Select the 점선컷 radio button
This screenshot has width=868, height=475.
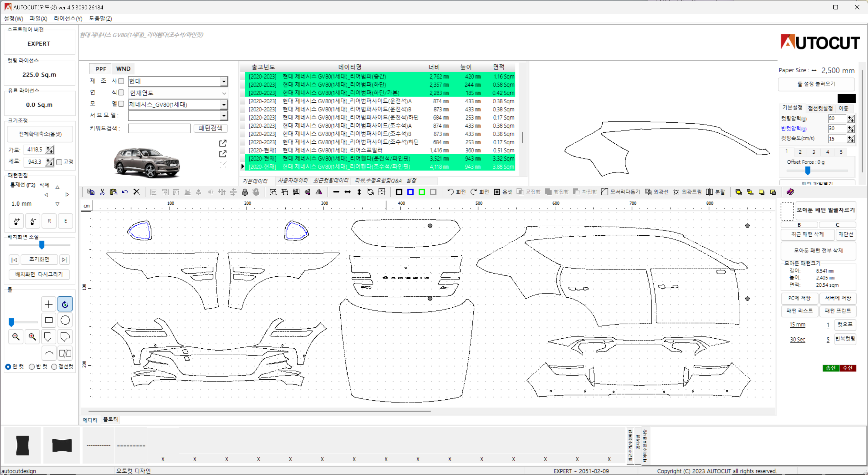[54, 367]
